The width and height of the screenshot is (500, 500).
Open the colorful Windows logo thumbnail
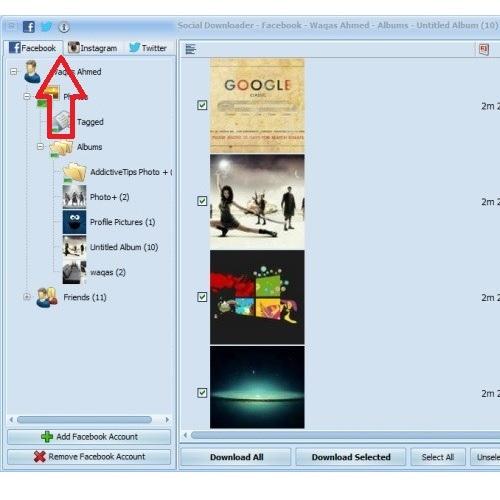click(257, 297)
